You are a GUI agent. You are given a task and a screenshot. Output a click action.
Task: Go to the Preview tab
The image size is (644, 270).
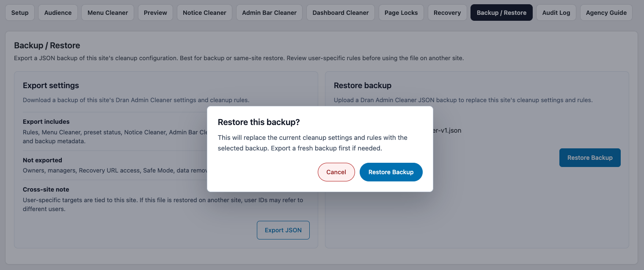(155, 13)
